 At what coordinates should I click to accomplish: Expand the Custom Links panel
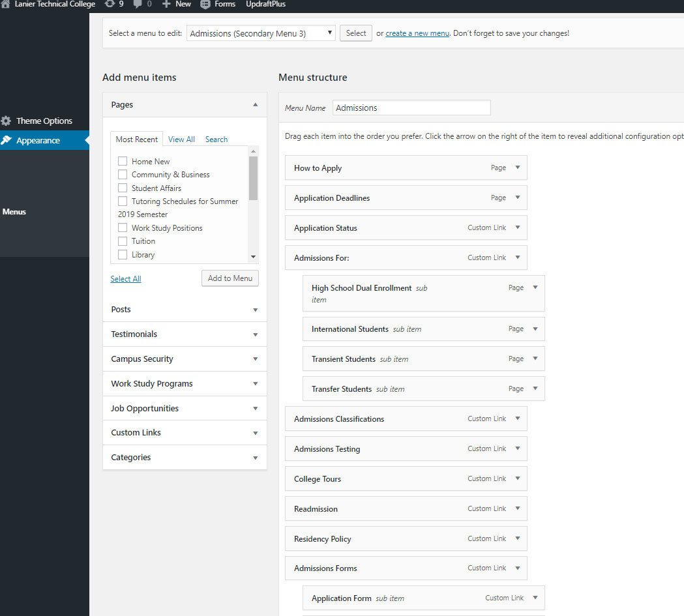coord(255,433)
